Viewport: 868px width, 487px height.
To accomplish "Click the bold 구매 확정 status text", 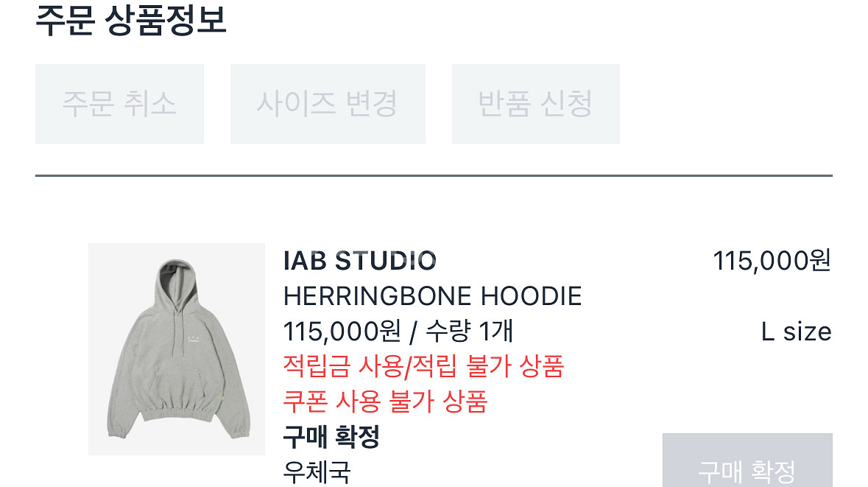I will (331, 437).
